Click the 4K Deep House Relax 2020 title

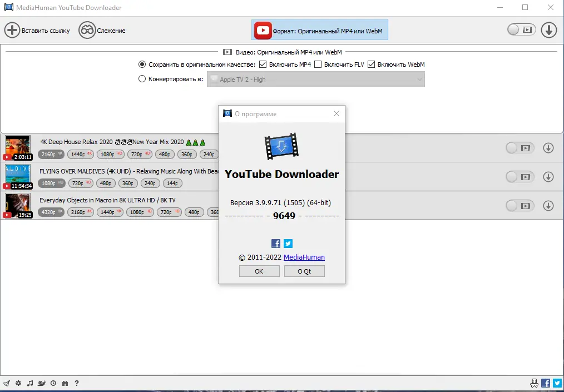pyautogui.click(x=123, y=142)
